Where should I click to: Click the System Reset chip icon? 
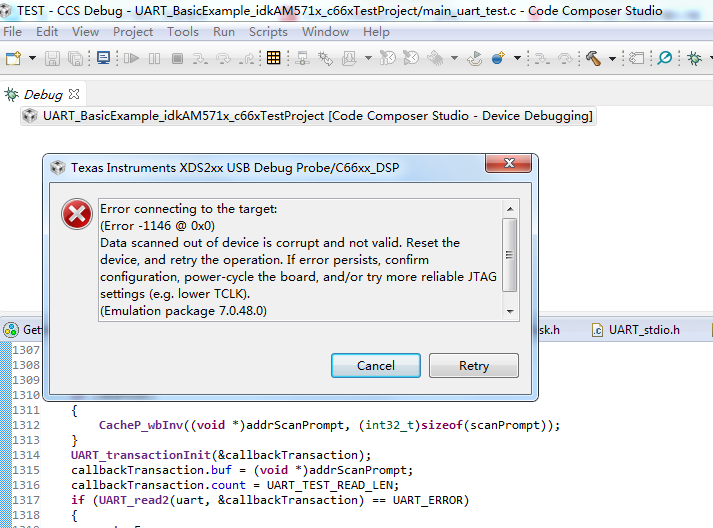click(x=436, y=58)
